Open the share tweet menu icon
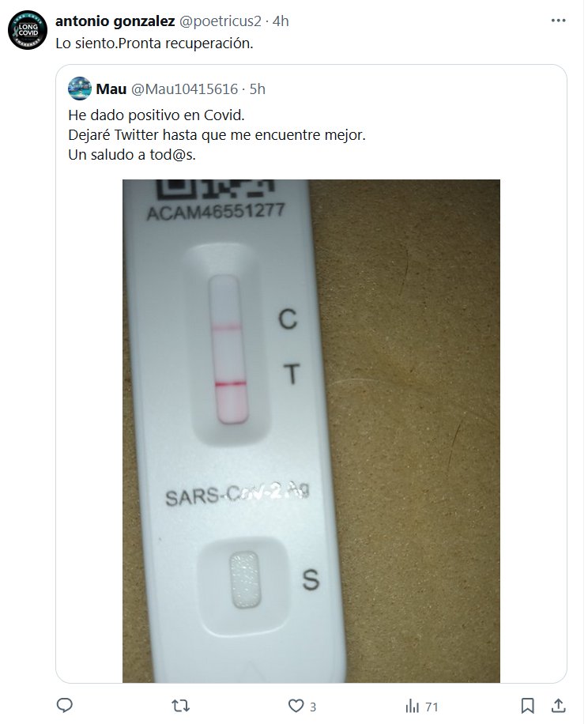 [558, 705]
